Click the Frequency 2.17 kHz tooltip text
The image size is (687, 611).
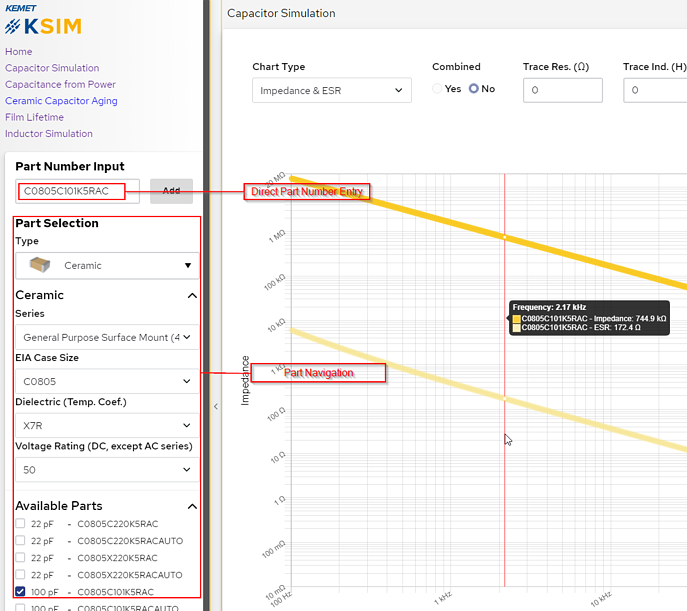(x=549, y=307)
